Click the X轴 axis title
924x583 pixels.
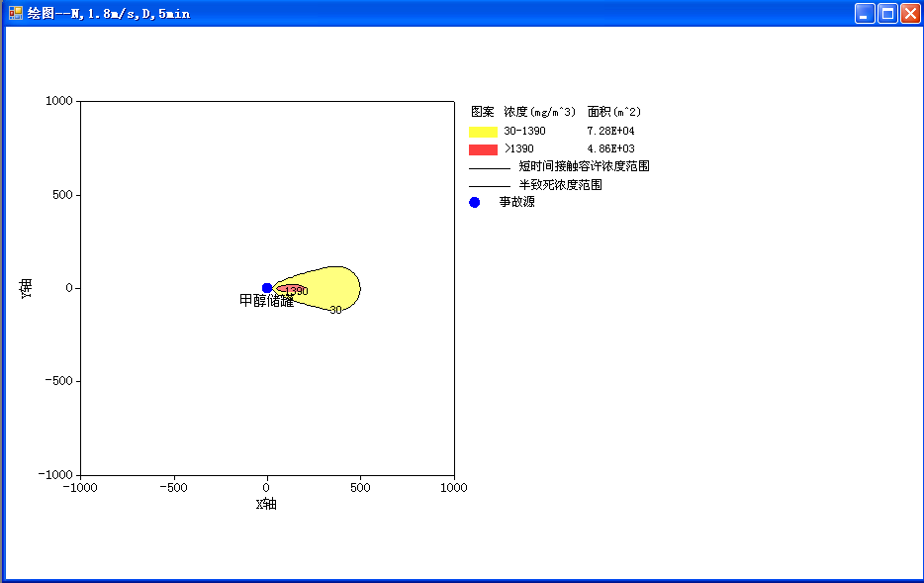pyautogui.click(x=266, y=504)
